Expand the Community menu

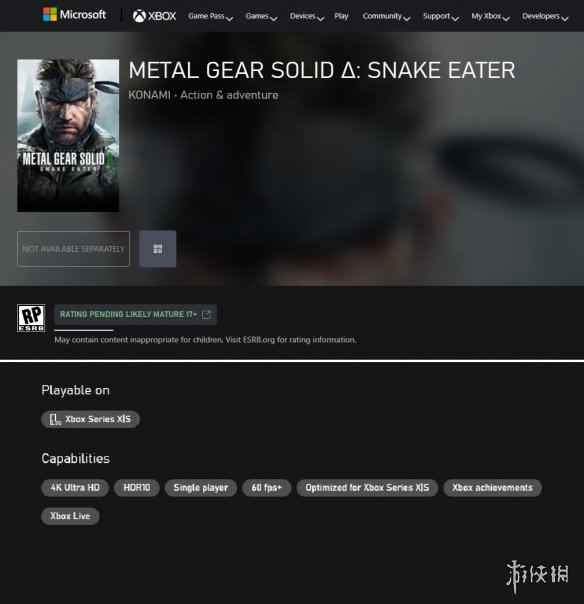pos(386,16)
